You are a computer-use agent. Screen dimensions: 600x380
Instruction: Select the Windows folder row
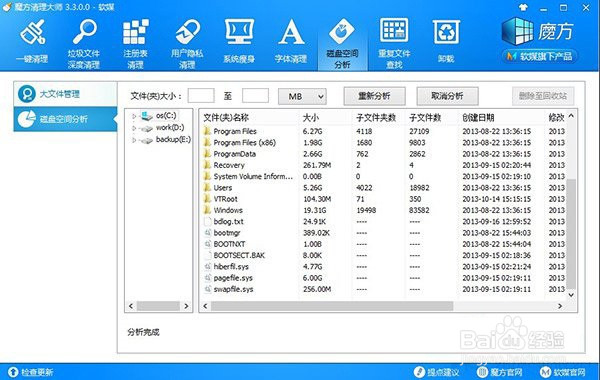tap(383, 210)
